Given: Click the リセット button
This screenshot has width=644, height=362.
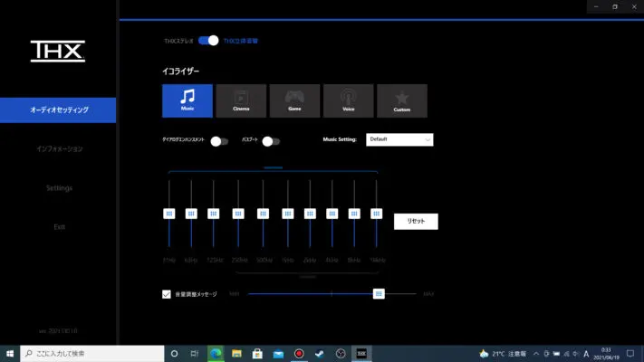Looking at the screenshot, I should [x=416, y=221].
